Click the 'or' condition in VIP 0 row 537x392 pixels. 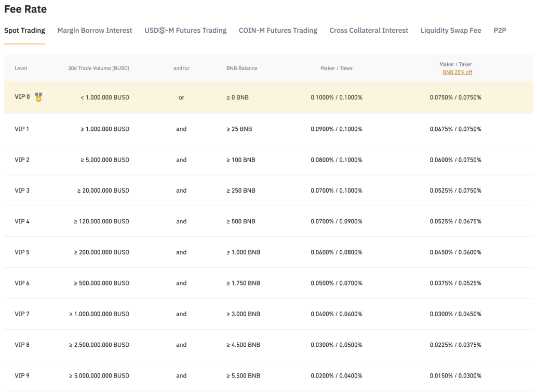coord(181,98)
